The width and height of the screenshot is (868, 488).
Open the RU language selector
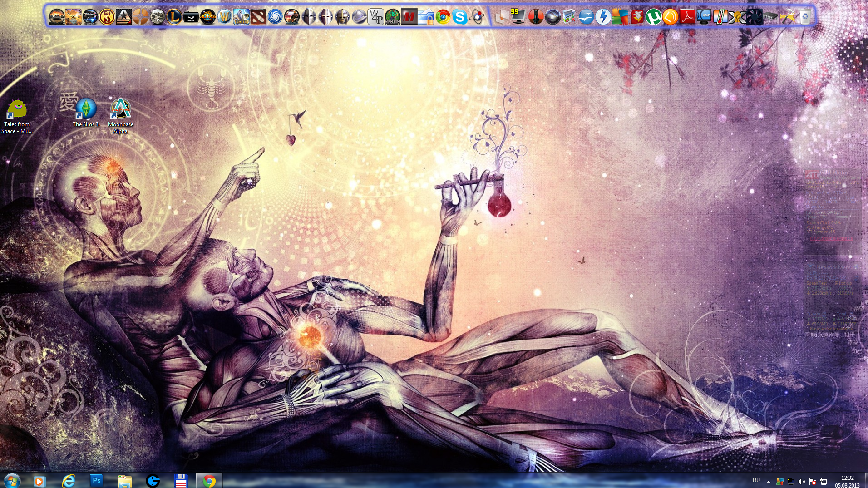756,480
